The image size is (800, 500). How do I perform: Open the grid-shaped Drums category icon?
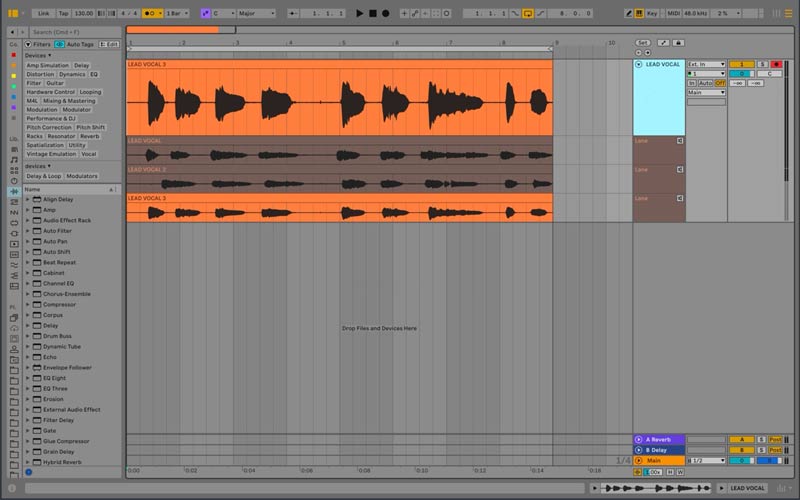(14, 170)
